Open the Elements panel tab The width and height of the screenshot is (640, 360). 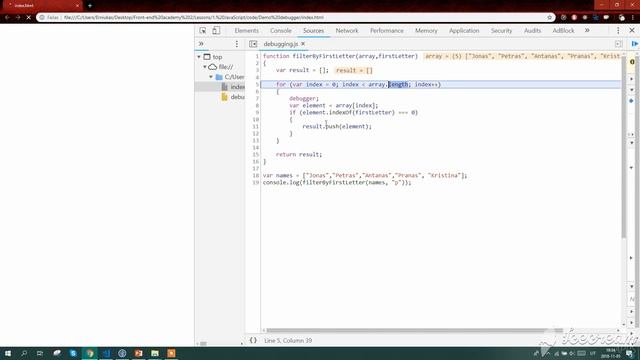click(x=247, y=31)
